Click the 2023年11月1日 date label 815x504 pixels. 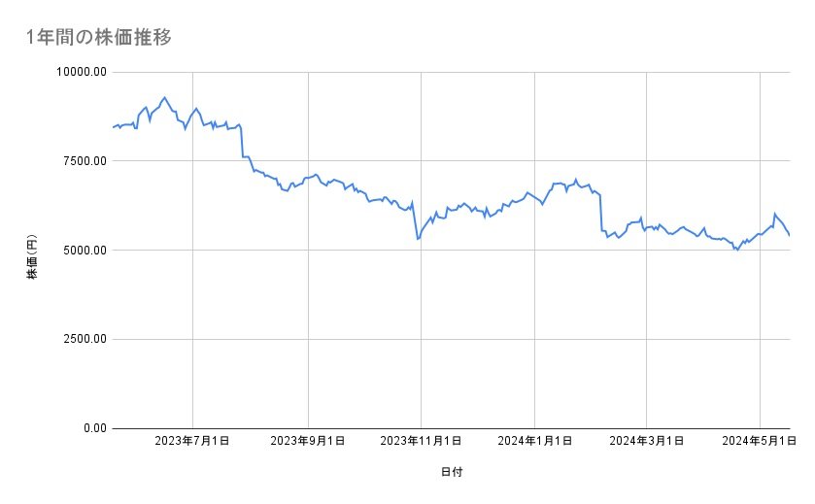pos(421,442)
